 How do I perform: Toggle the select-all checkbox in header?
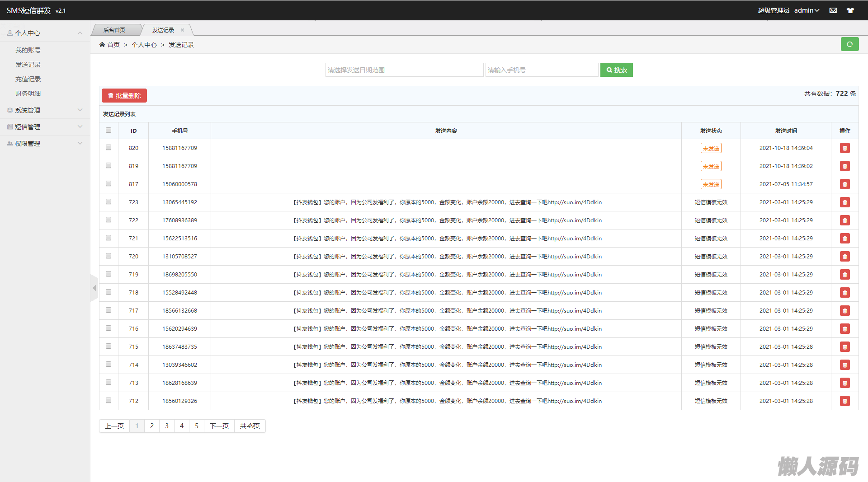108,131
